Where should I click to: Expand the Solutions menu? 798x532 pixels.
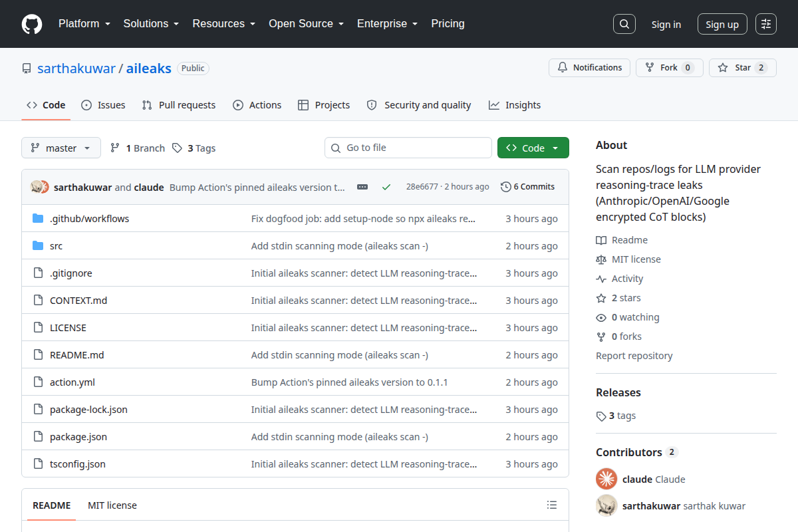click(x=151, y=24)
